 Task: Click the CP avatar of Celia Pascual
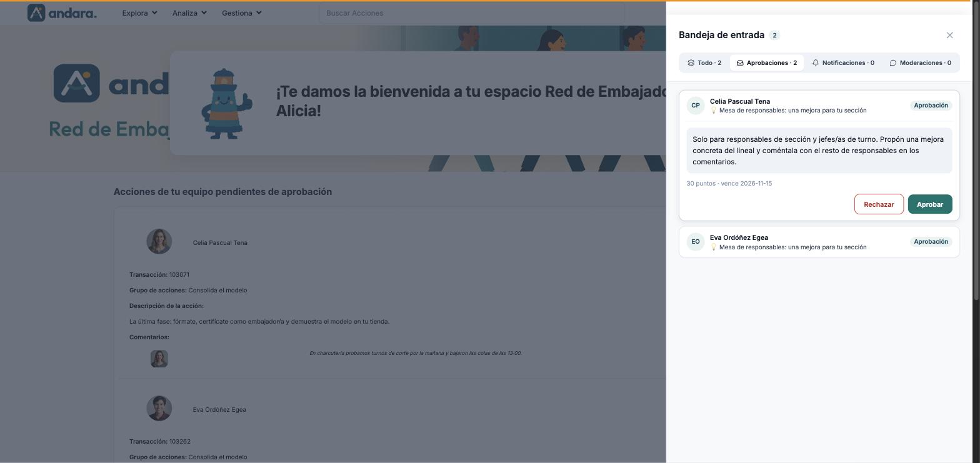pyautogui.click(x=696, y=106)
